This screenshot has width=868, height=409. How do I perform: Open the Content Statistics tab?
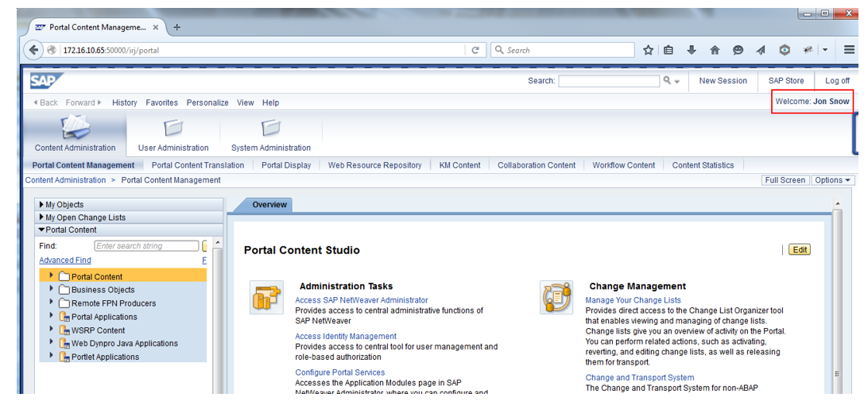[703, 165]
